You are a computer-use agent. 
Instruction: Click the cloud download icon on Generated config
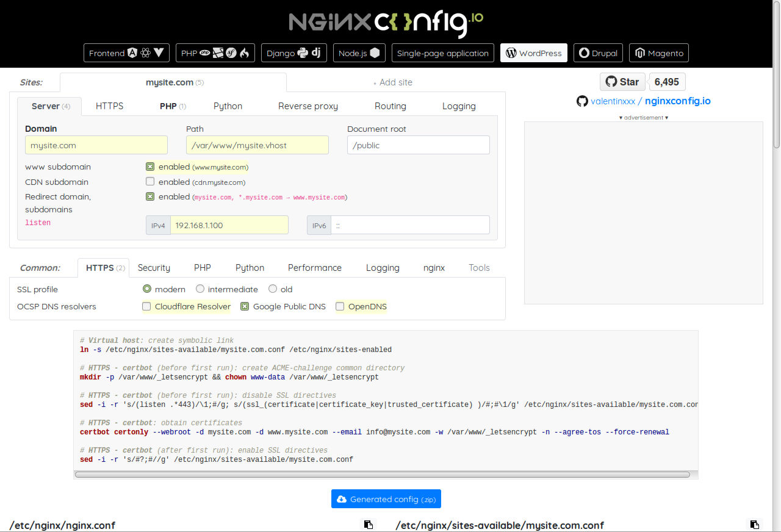pyautogui.click(x=342, y=499)
